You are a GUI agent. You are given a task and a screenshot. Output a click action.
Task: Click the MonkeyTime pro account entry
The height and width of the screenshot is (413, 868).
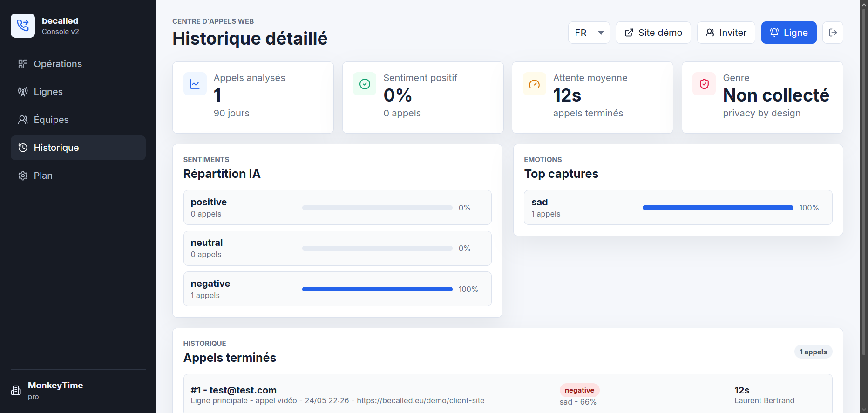tap(78, 390)
